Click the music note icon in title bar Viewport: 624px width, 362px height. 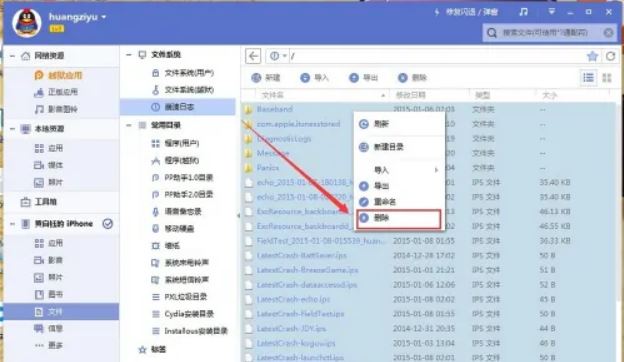pyautogui.click(x=524, y=12)
